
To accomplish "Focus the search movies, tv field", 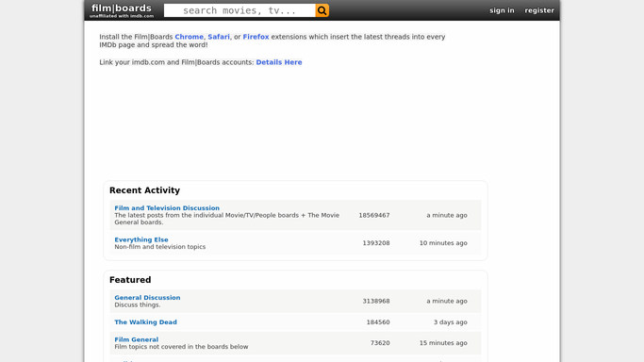I will point(239,10).
